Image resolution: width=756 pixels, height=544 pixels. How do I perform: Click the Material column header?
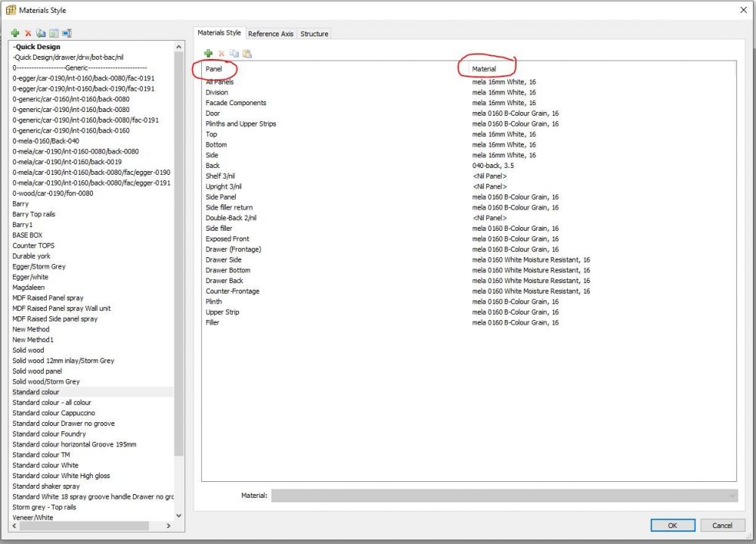click(484, 69)
